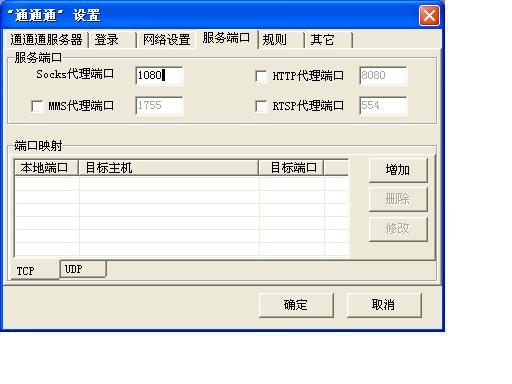Click the HTTP port field showing 8080
Screen dimensions: 512x384
383,76
